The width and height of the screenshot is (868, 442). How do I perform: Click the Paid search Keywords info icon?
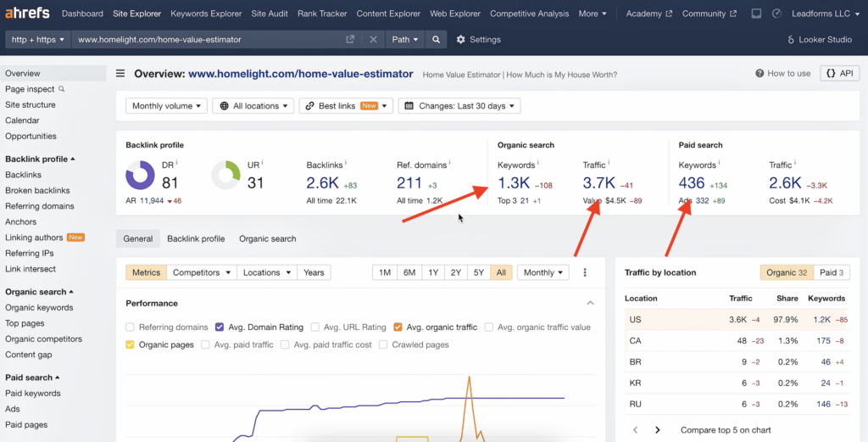click(x=719, y=162)
